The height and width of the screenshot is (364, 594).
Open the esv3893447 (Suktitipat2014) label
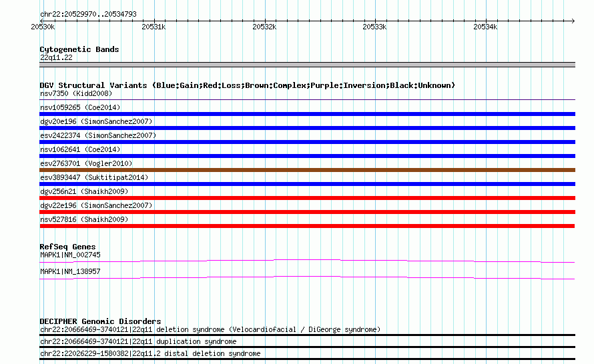[94, 177]
